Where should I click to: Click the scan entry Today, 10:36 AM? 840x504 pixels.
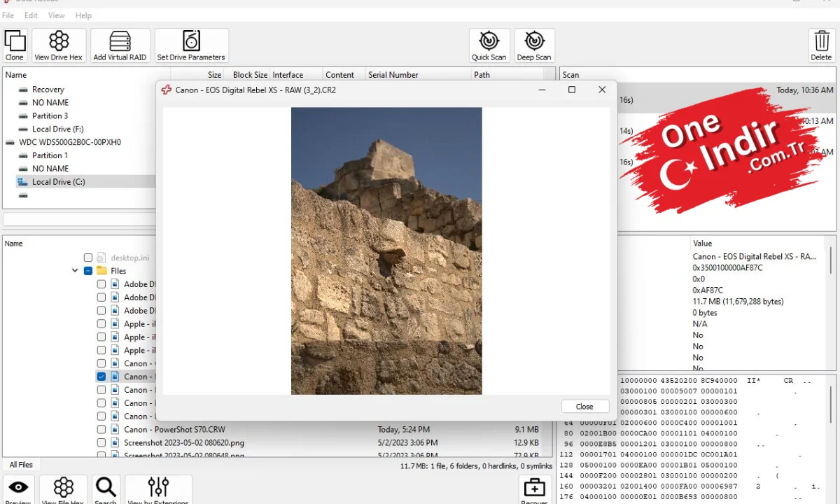click(804, 90)
